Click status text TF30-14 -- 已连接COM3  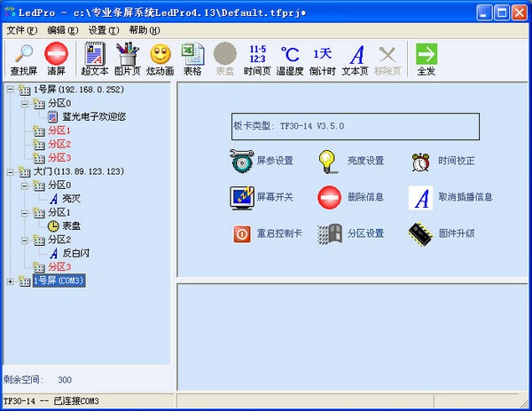[51, 401]
